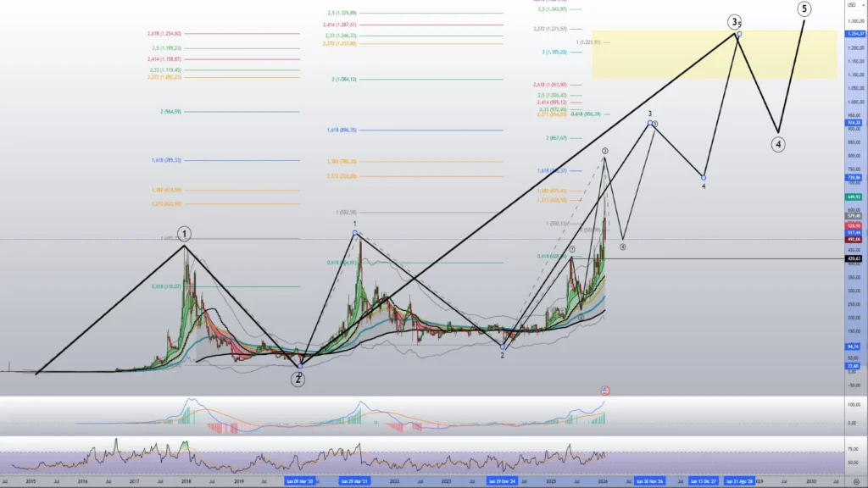Image resolution: width=868 pixels, height=488 pixels.
Task: Select the circled 5 wave label
Action: pos(804,8)
